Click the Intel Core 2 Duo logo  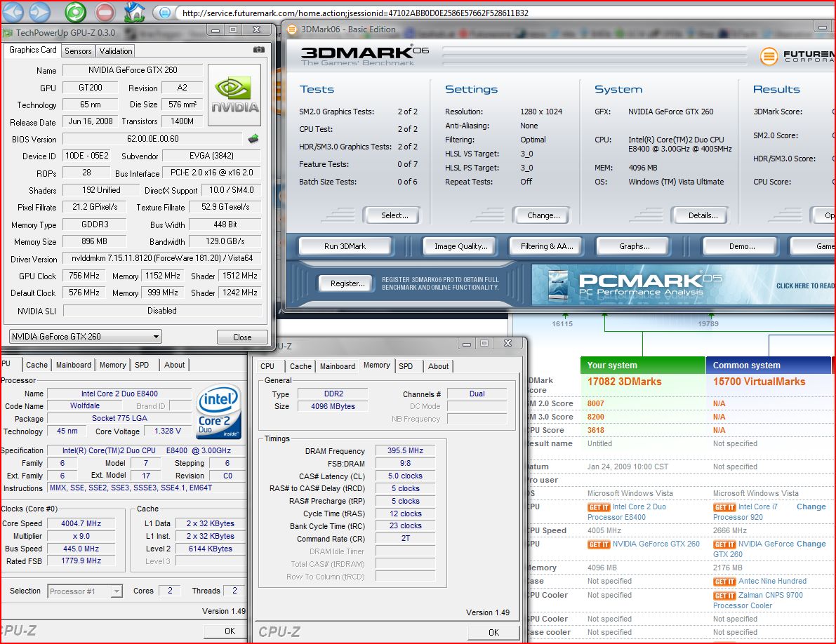218,412
